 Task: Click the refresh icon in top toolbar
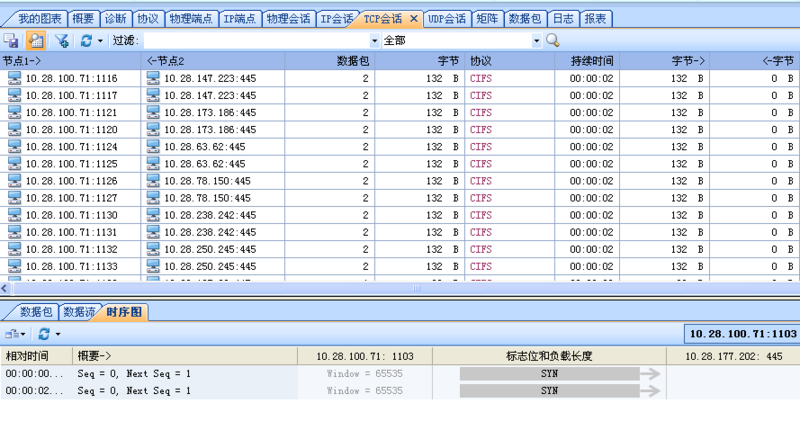pyautogui.click(x=86, y=40)
